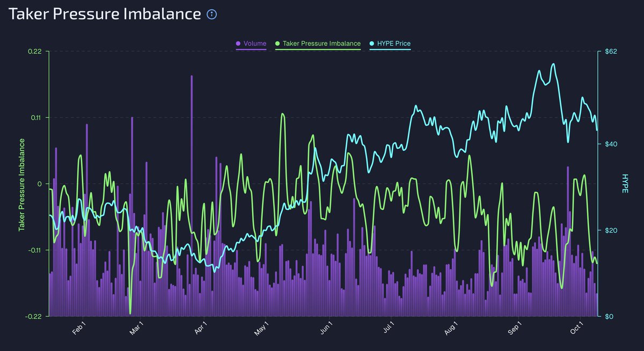Click the info icon beside the chart title

coord(211,13)
